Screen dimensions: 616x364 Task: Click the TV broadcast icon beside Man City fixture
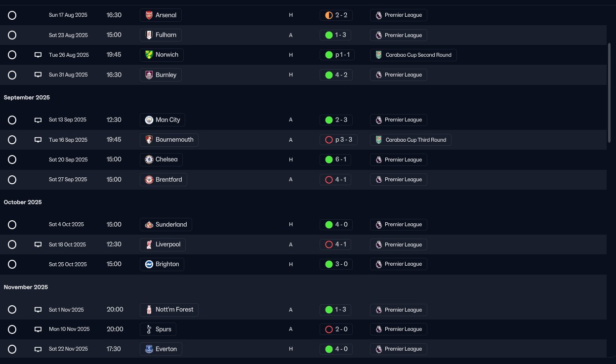[38, 120]
